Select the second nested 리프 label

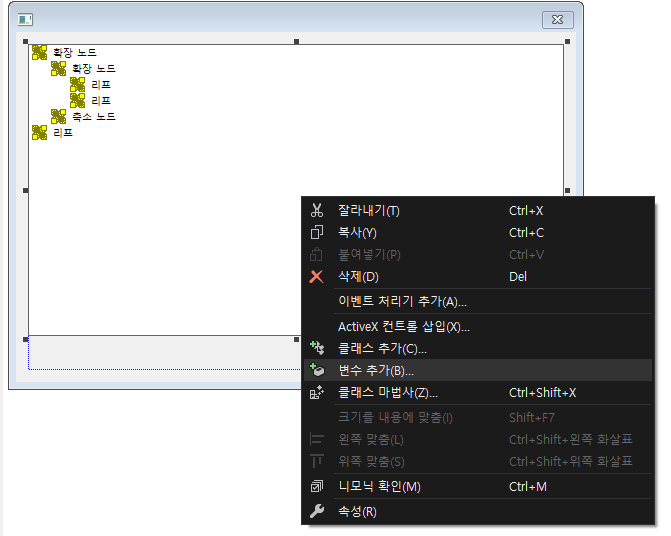coord(101,101)
